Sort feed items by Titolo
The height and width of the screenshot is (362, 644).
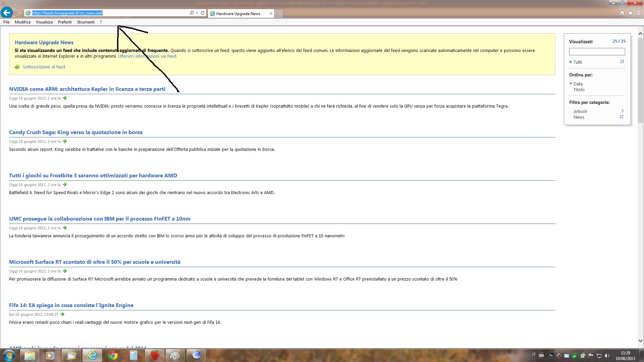click(579, 89)
